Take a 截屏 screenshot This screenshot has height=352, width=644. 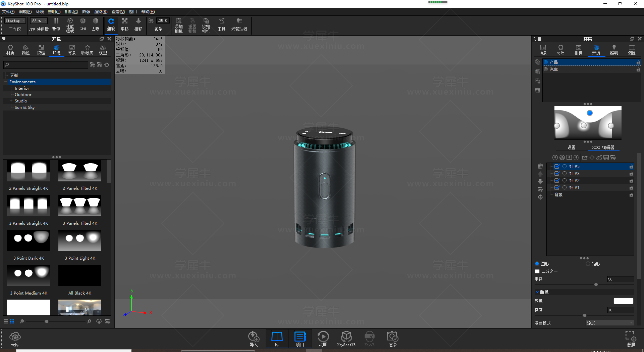(x=631, y=339)
